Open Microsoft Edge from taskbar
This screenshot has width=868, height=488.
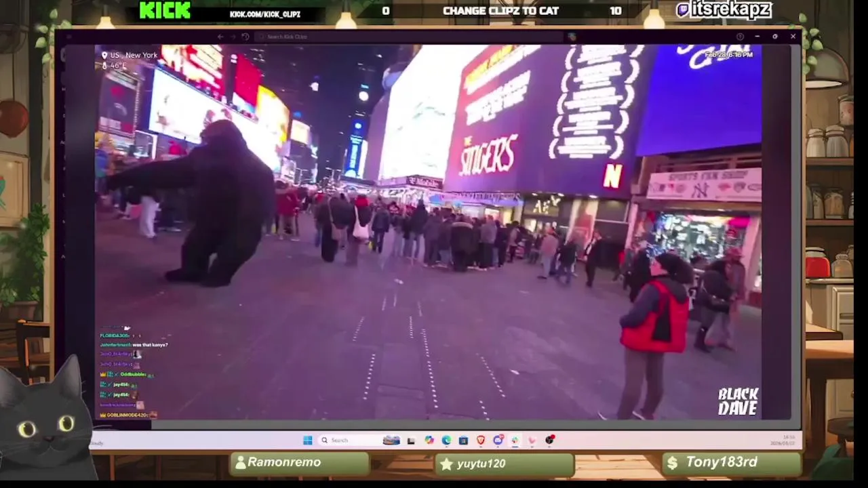(446, 441)
